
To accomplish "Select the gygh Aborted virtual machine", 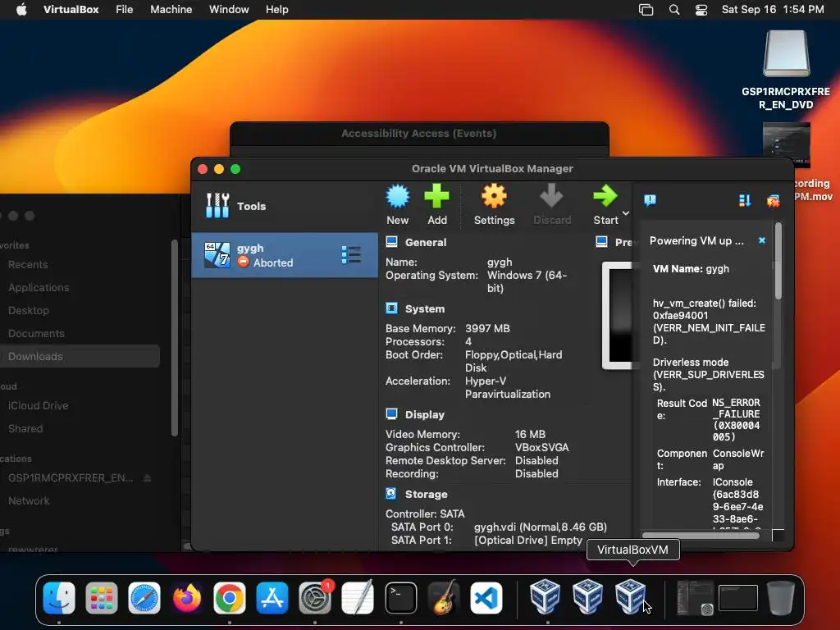I will [x=285, y=255].
